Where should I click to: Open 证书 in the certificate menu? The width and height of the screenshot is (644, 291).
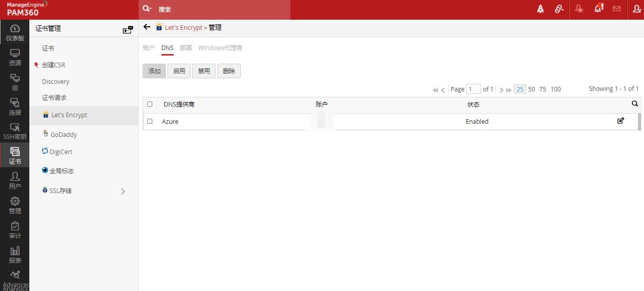click(x=48, y=48)
